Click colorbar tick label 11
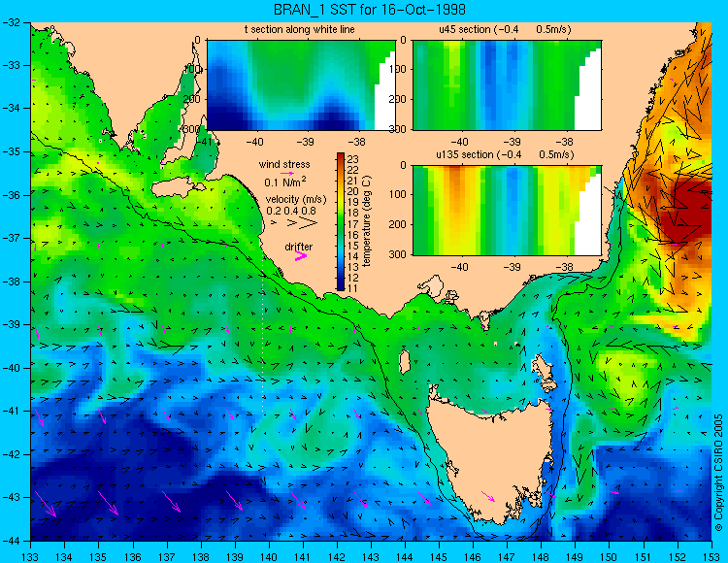The height and width of the screenshot is (563, 728). [353, 288]
